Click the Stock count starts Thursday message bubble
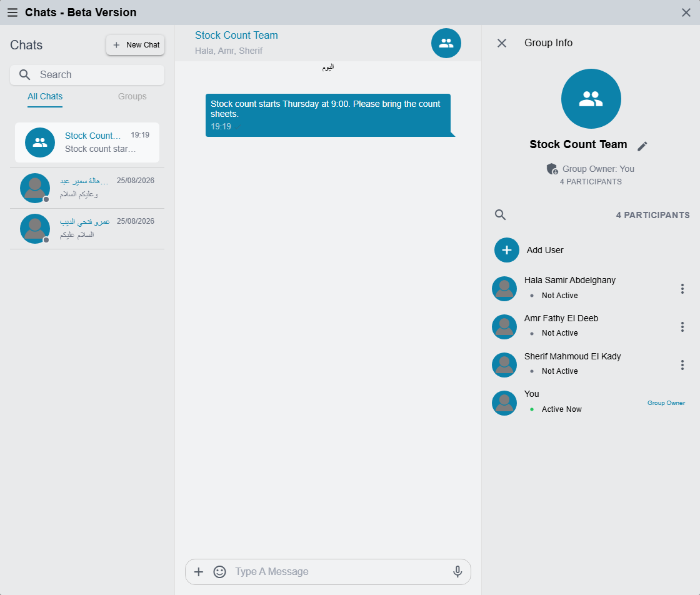The width and height of the screenshot is (700, 595). point(328,115)
